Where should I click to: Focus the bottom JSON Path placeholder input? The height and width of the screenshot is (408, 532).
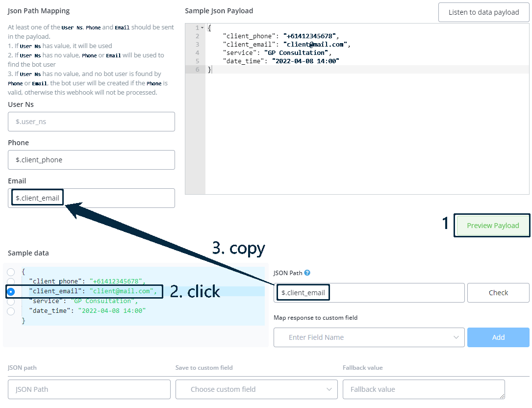coord(89,389)
